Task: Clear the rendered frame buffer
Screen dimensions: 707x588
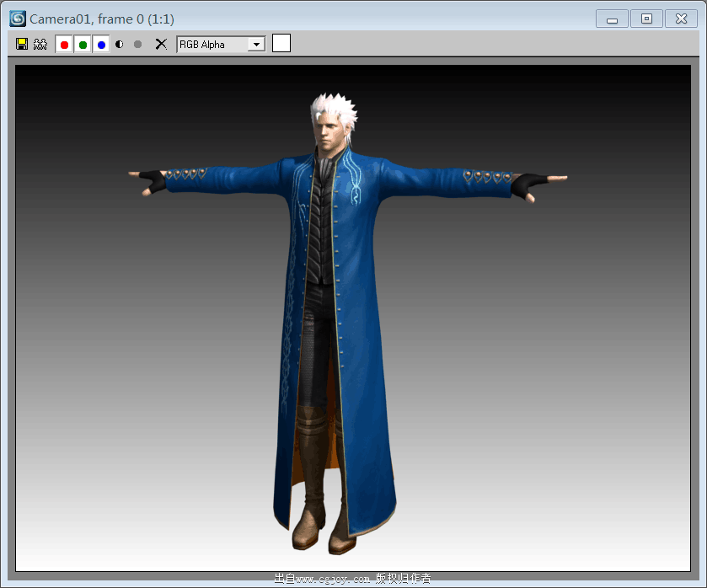Action: point(160,44)
